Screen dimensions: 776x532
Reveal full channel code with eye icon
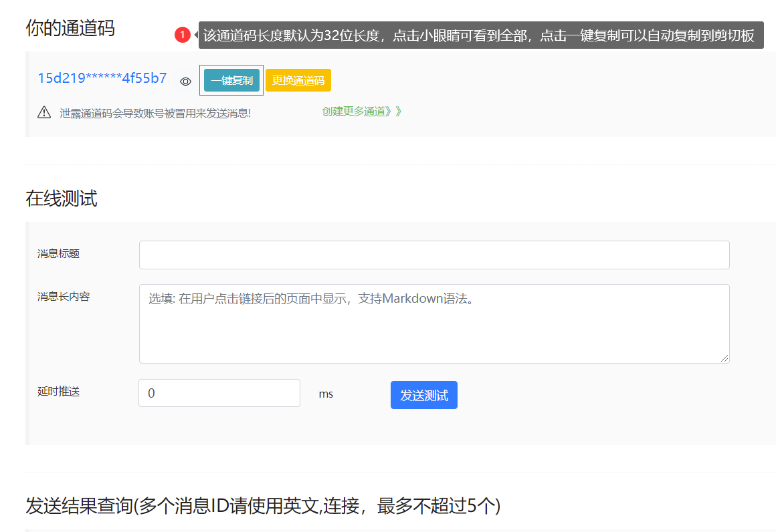pyautogui.click(x=185, y=82)
